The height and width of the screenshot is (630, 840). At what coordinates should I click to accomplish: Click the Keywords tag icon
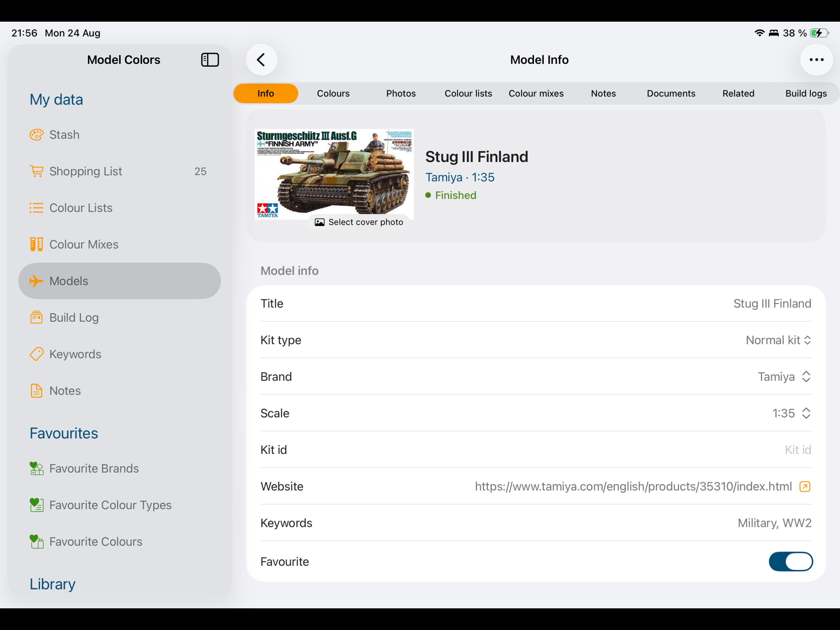click(x=36, y=354)
